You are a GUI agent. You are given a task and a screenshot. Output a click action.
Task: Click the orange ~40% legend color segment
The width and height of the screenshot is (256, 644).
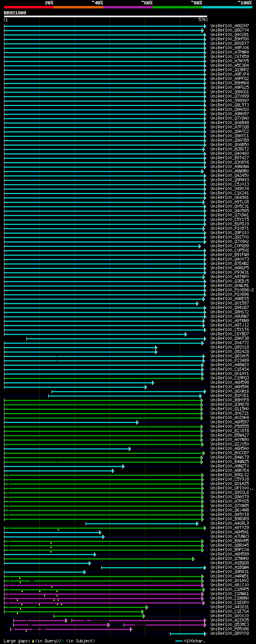click(x=78, y=7)
